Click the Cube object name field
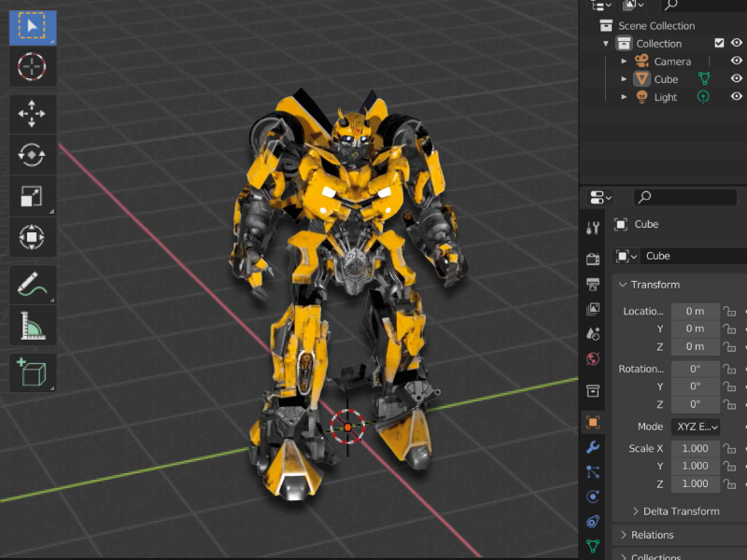The image size is (747, 560). (x=693, y=256)
